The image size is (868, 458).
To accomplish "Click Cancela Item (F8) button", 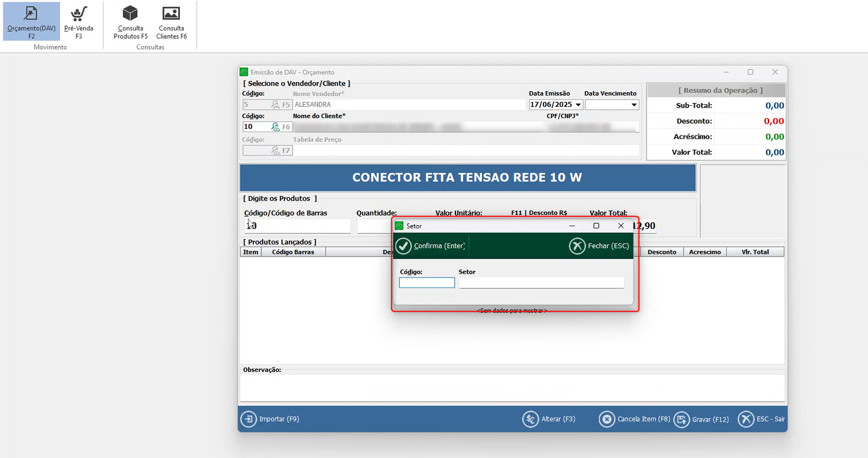I will click(x=634, y=419).
